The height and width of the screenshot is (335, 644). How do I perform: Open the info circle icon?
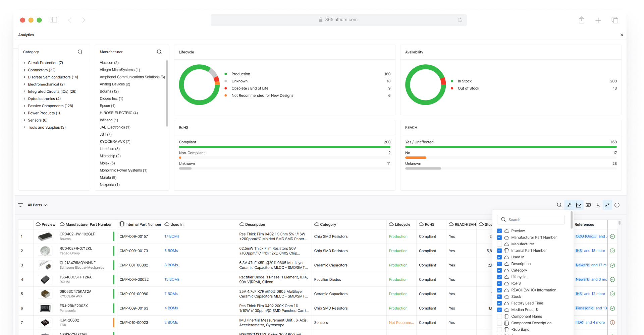617,205
